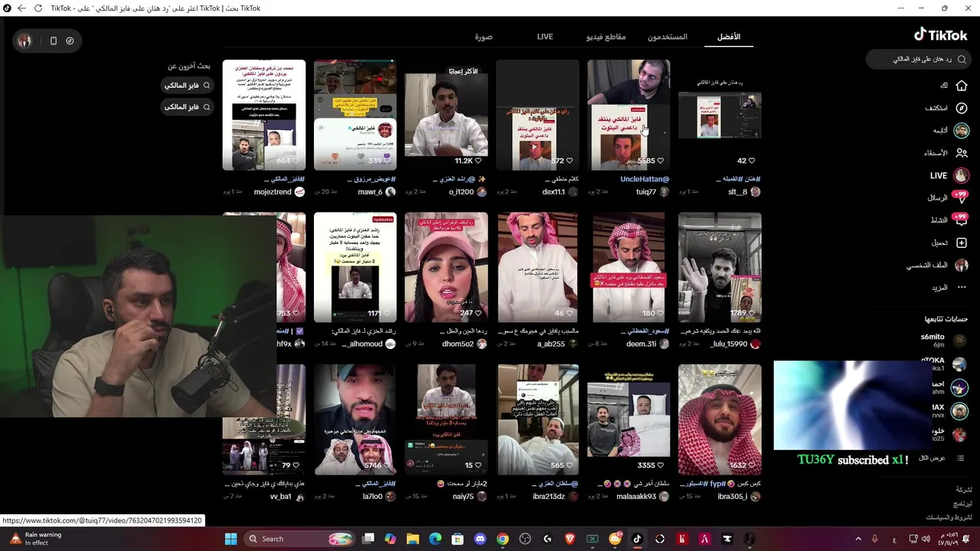This screenshot has width=980, height=551.
Task: Open the '@UncleHattan' caption link
Action: click(x=645, y=179)
